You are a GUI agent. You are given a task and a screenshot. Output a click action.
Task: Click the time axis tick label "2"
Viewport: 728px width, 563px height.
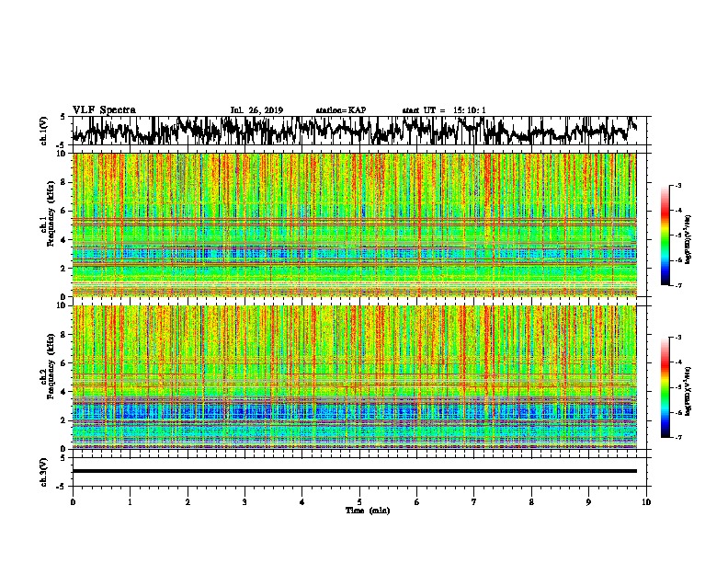(x=188, y=501)
